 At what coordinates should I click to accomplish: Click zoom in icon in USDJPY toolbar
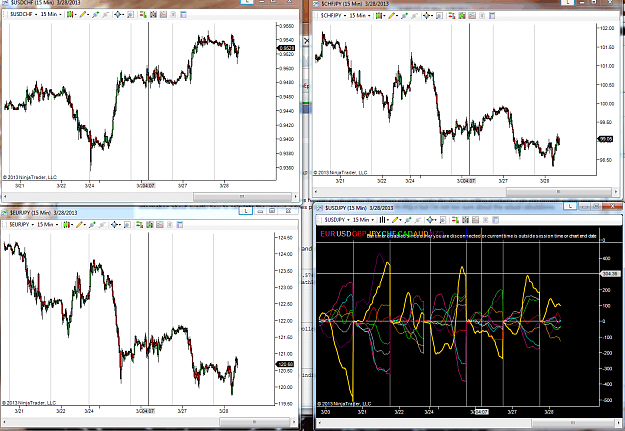(408, 220)
